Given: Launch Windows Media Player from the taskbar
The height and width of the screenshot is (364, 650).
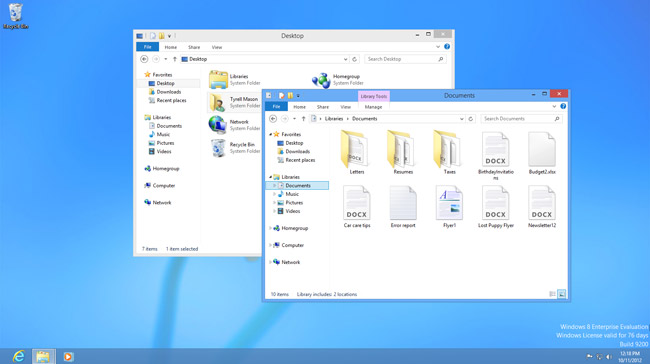Looking at the screenshot, I should pos(68,356).
